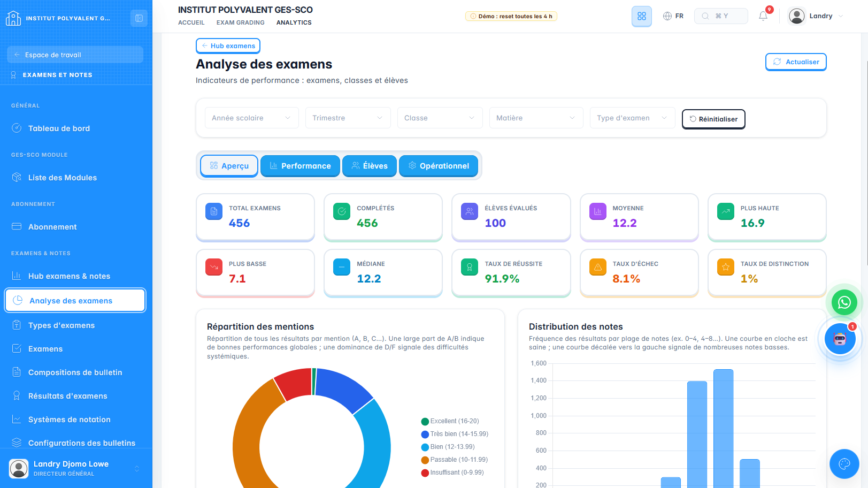The height and width of the screenshot is (488, 868).
Task: Open the Trimestre dropdown
Action: pos(348,118)
